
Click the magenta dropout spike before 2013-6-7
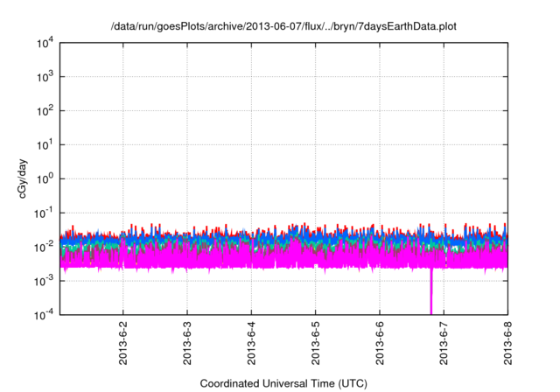coord(431,291)
